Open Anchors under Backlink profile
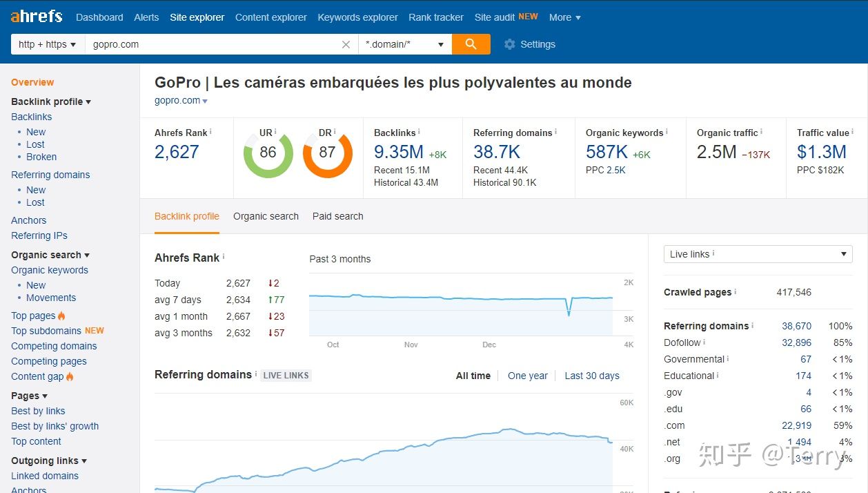Viewport: 868px width, 493px height. pos(29,220)
